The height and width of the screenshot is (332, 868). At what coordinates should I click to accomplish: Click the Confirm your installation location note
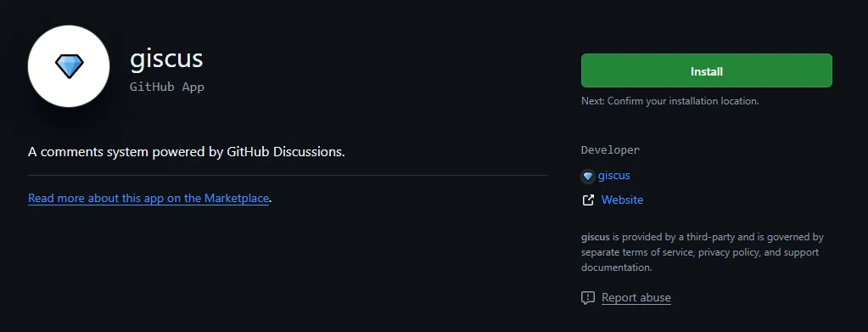pyautogui.click(x=669, y=101)
